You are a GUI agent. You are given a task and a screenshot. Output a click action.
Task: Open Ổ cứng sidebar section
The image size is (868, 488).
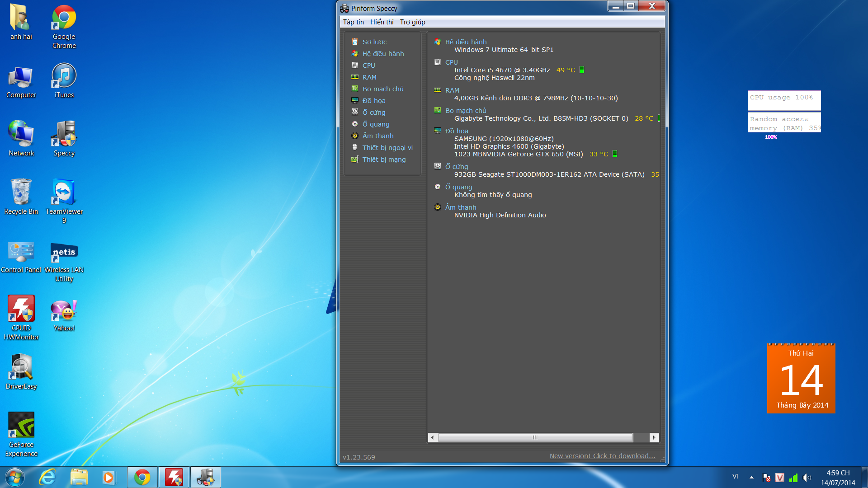point(374,113)
